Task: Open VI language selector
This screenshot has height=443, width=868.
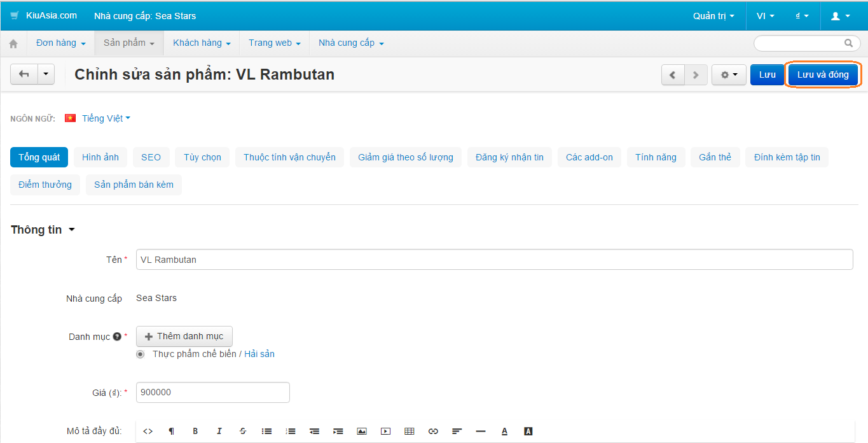Action: point(765,16)
